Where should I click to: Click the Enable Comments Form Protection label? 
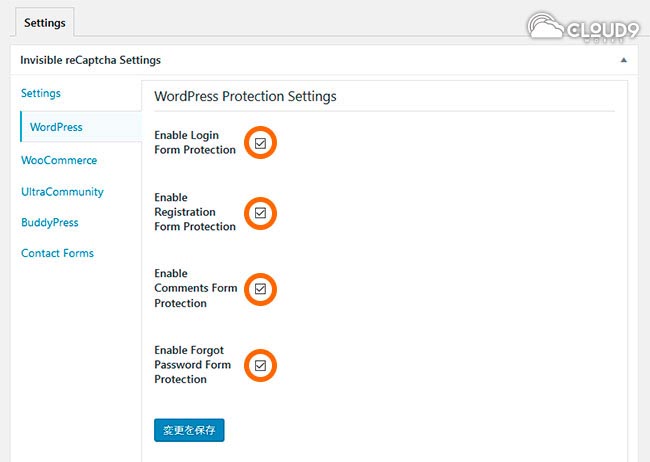pyautogui.click(x=196, y=288)
